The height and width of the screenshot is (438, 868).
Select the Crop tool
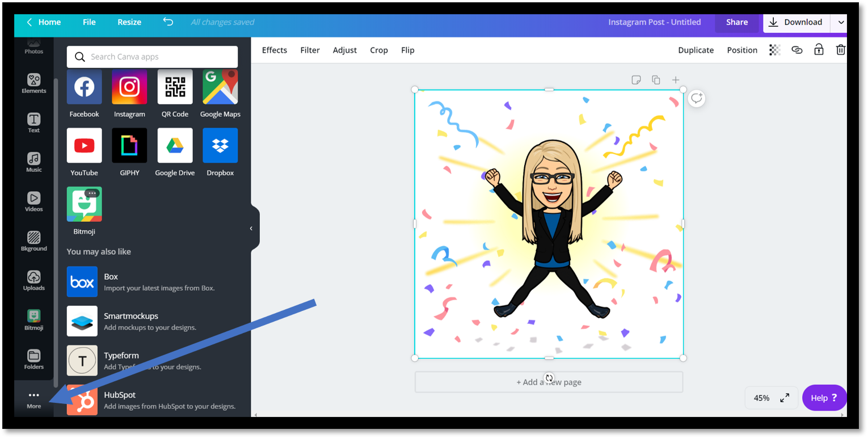pyautogui.click(x=379, y=50)
